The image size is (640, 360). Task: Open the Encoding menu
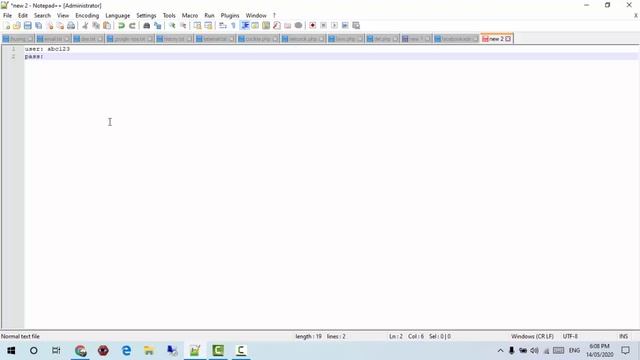pyautogui.click(x=87, y=16)
